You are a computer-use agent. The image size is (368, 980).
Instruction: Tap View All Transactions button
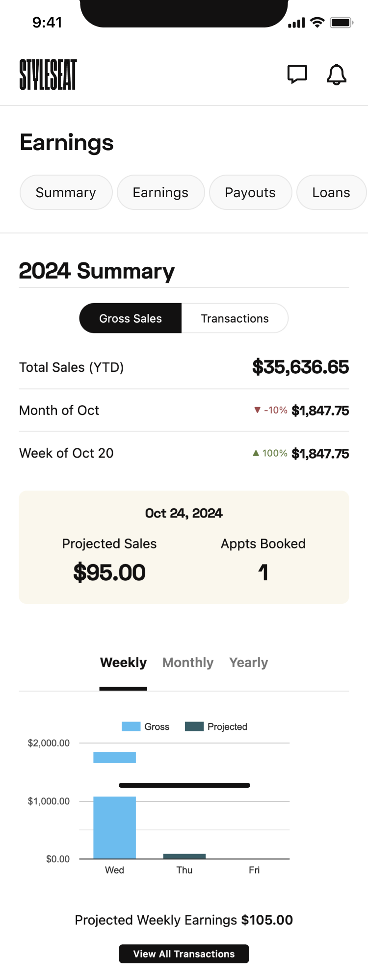[x=184, y=954]
